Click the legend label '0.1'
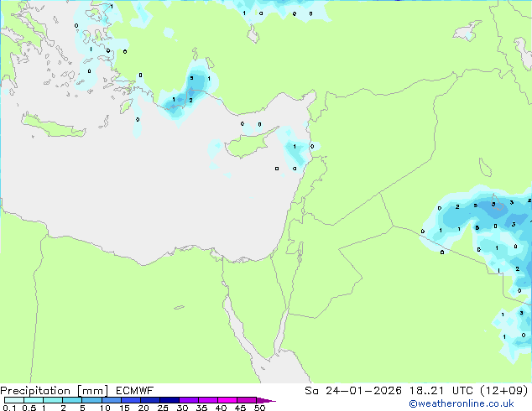 click(x=9, y=408)
